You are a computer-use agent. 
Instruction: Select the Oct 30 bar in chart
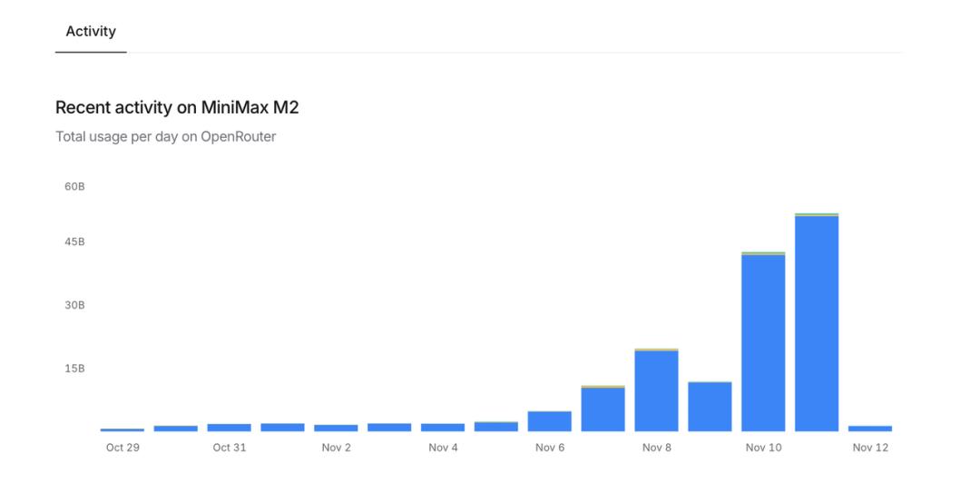tap(176, 428)
